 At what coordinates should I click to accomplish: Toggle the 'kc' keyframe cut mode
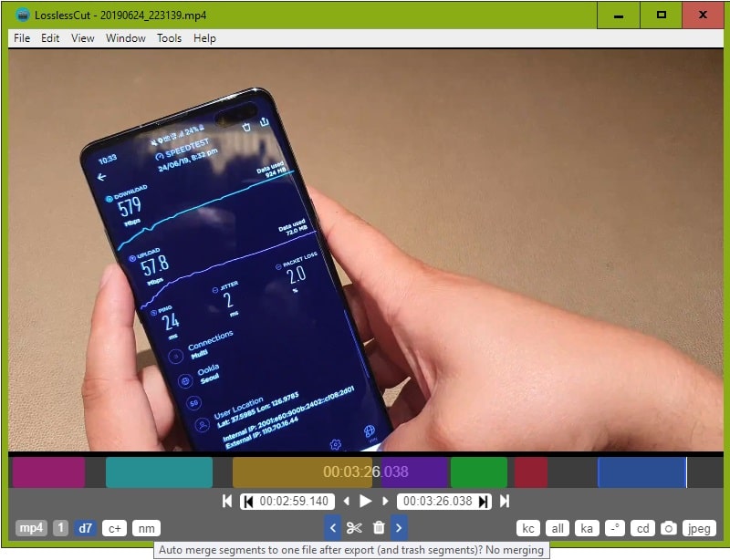pyautogui.click(x=528, y=528)
